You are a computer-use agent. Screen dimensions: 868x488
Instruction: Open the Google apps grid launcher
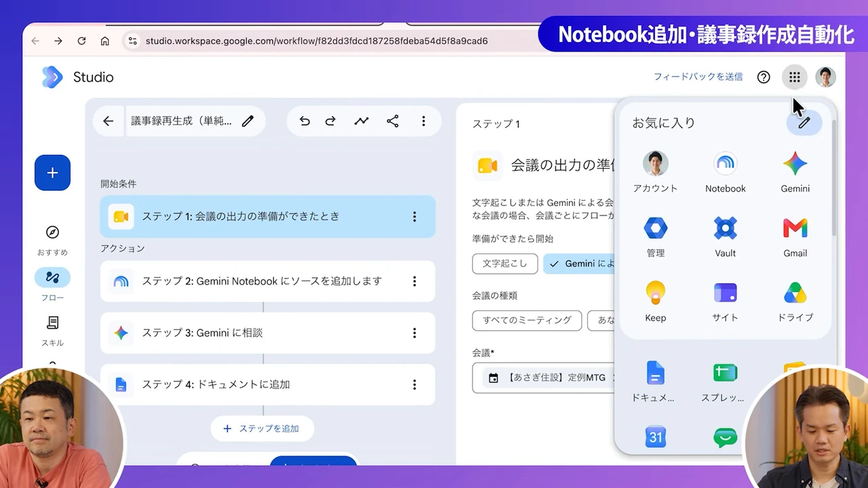coord(794,77)
